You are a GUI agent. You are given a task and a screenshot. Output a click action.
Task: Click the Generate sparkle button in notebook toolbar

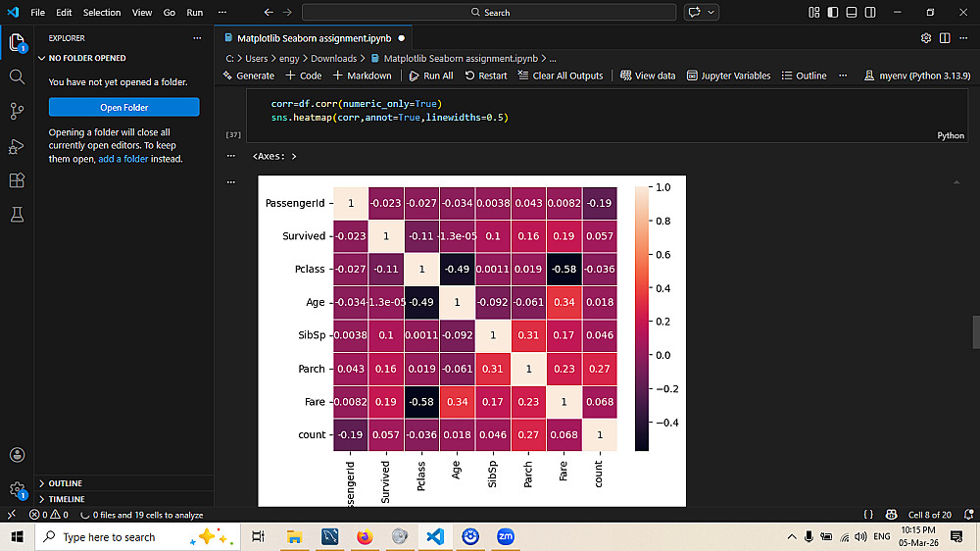click(x=248, y=75)
